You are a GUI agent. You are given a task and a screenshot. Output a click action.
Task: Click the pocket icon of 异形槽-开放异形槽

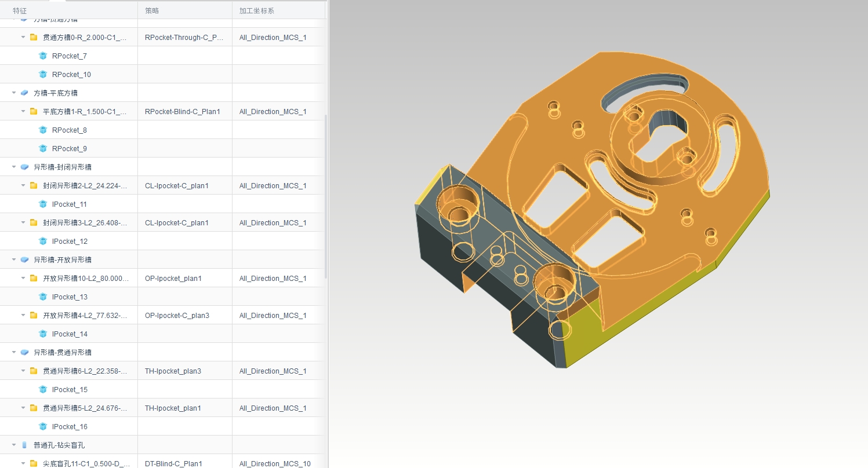click(x=24, y=259)
